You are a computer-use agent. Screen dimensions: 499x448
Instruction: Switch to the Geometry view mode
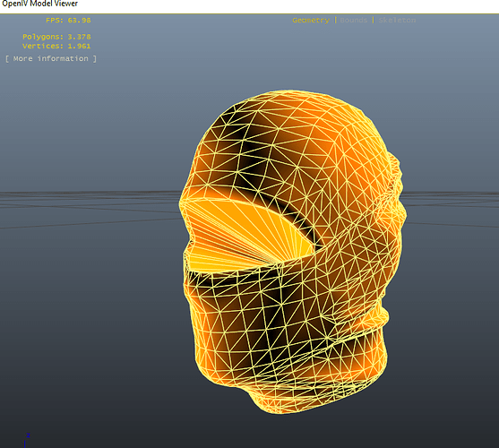click(x=311, y=21)
